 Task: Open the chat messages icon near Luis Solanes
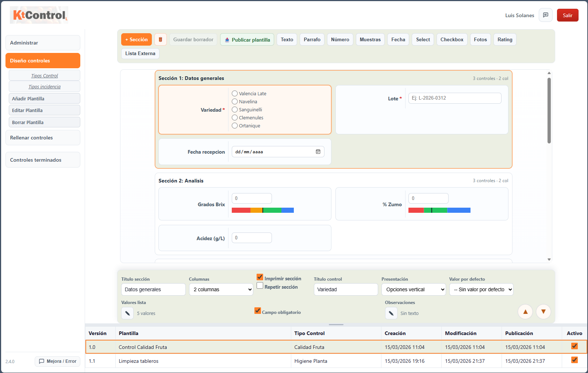pos(545,15)
